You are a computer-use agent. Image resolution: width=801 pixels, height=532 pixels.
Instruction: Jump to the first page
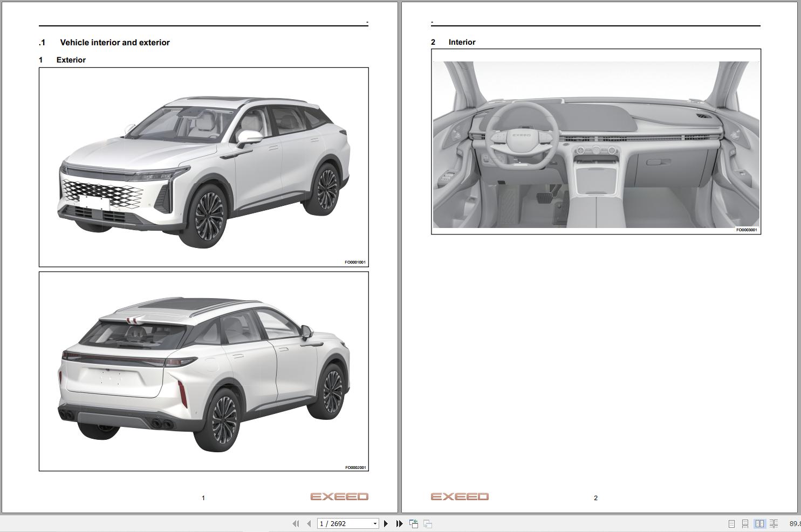click(296, 523)
